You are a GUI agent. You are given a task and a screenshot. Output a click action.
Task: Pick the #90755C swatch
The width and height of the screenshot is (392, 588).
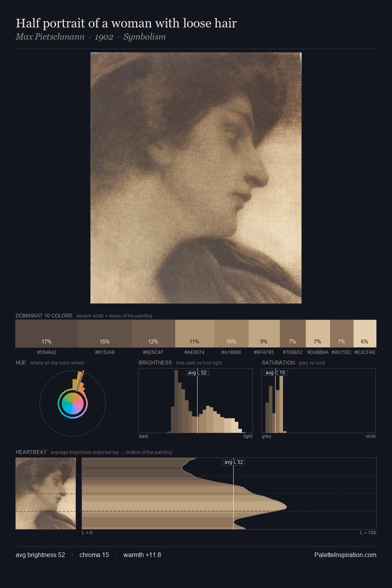coord(342,334)
